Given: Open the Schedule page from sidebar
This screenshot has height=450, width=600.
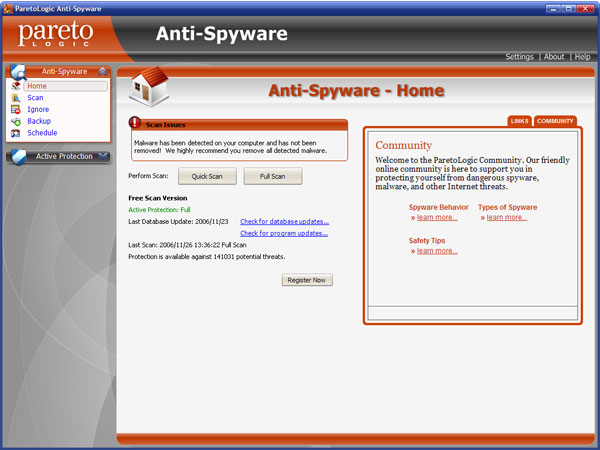Looking at the screenshot, I should (42, 133).
